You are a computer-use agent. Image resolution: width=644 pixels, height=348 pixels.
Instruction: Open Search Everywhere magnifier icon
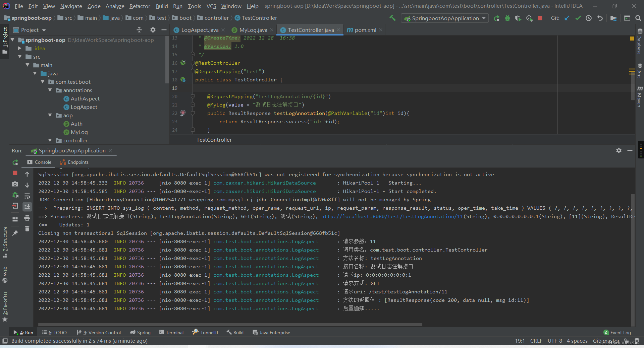click(638, 18)
